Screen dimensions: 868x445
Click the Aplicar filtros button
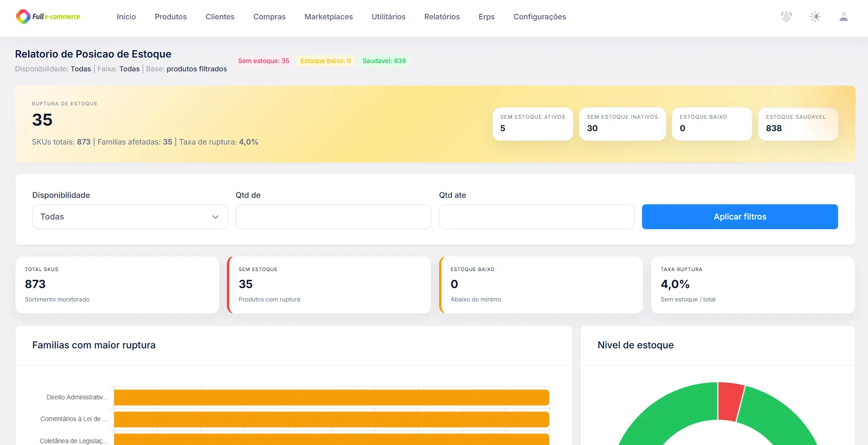[x=740, y=217]
